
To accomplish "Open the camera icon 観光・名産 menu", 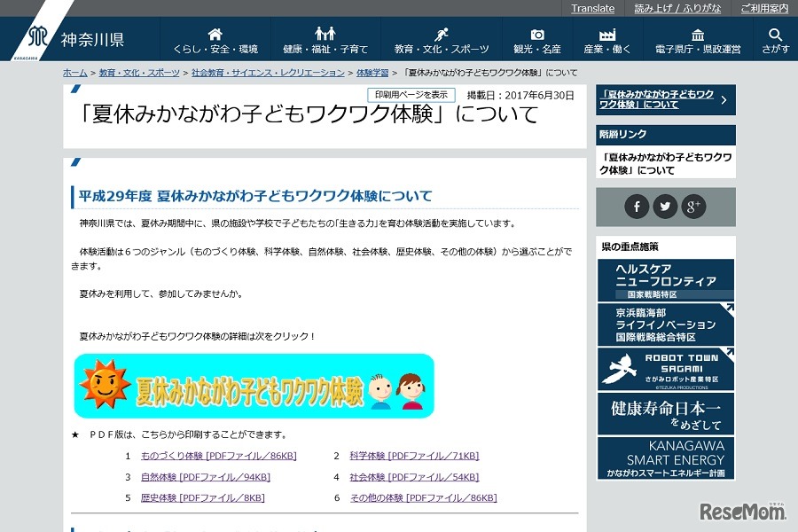I will point(537,40).
